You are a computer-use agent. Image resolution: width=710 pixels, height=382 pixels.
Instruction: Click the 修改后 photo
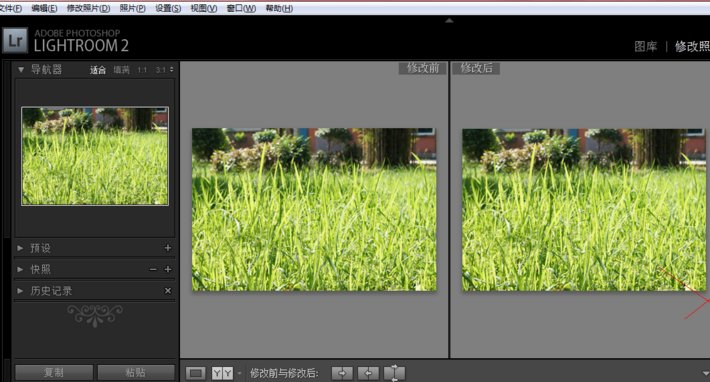(584, 210)
